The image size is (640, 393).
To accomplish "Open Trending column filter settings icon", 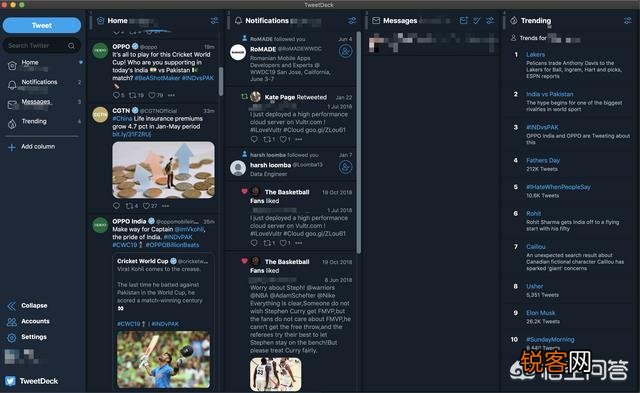I will pyautogui.click(x=628, y=20).
